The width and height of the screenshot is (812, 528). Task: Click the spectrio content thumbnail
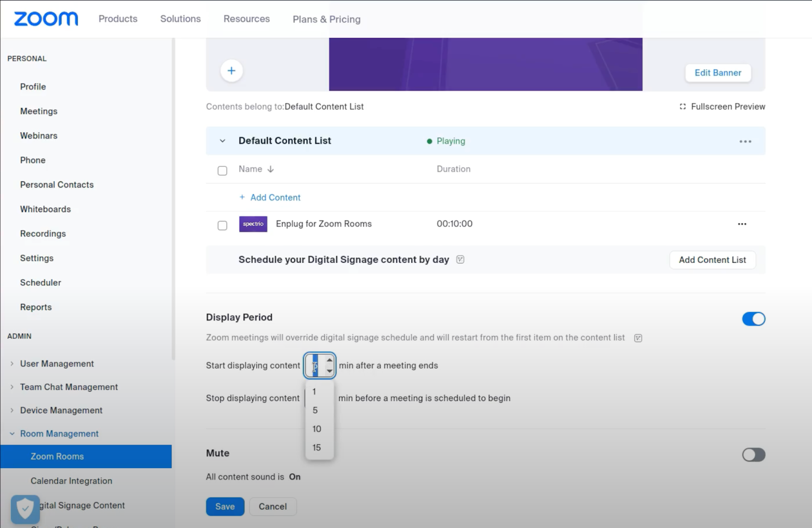pos(253,224)
